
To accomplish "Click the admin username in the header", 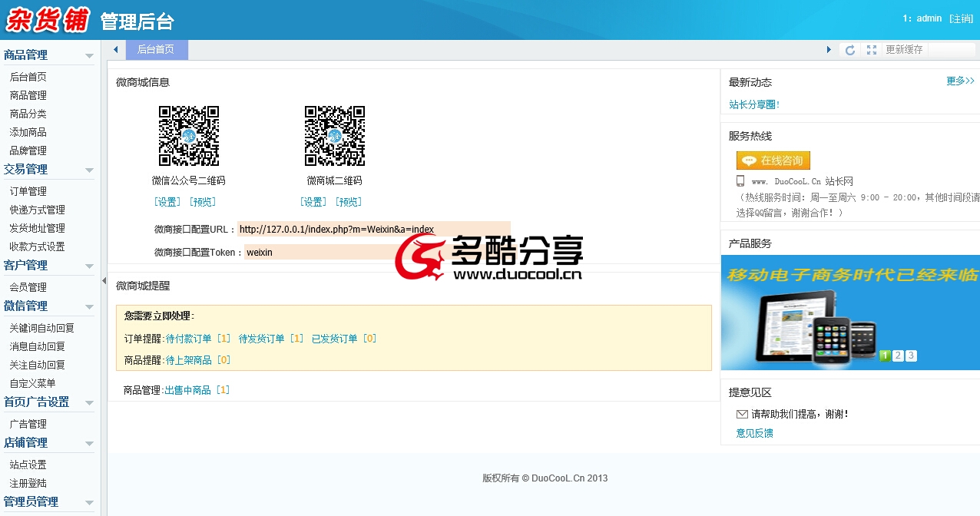I will (929, 18).
